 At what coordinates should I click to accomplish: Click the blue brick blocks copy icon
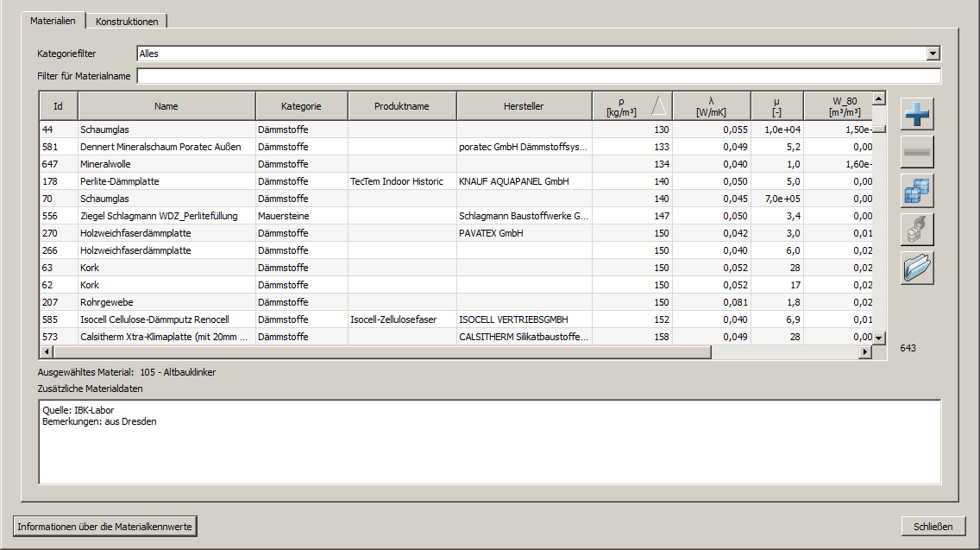pyautogui.click(x=917, y=191)
